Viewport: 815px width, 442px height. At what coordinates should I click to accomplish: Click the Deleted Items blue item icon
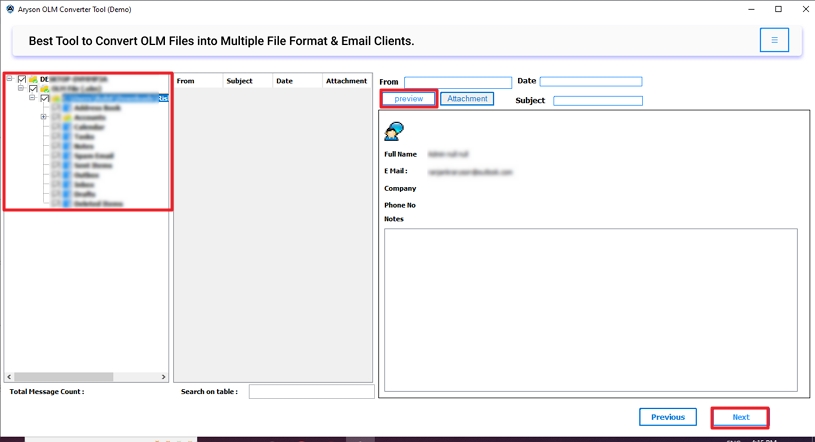67,204
